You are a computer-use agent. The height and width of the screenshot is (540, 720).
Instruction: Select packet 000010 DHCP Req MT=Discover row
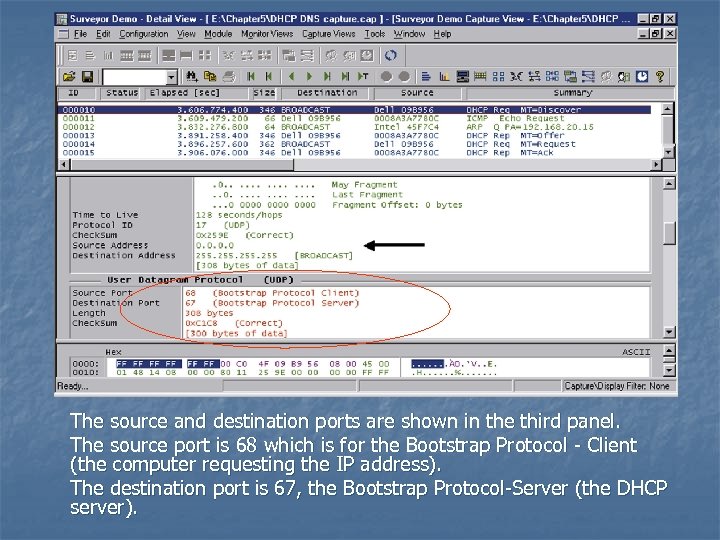click(x=354, y=110)
